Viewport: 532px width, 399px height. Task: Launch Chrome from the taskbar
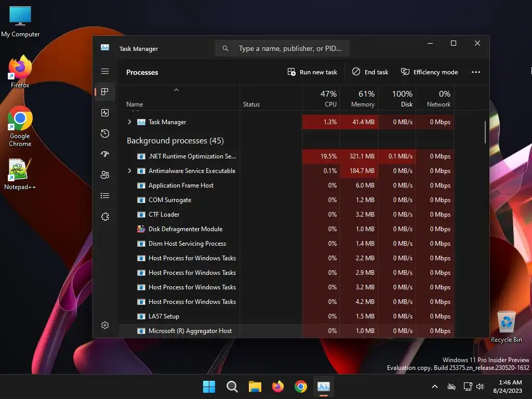click(x=301, y=387)
